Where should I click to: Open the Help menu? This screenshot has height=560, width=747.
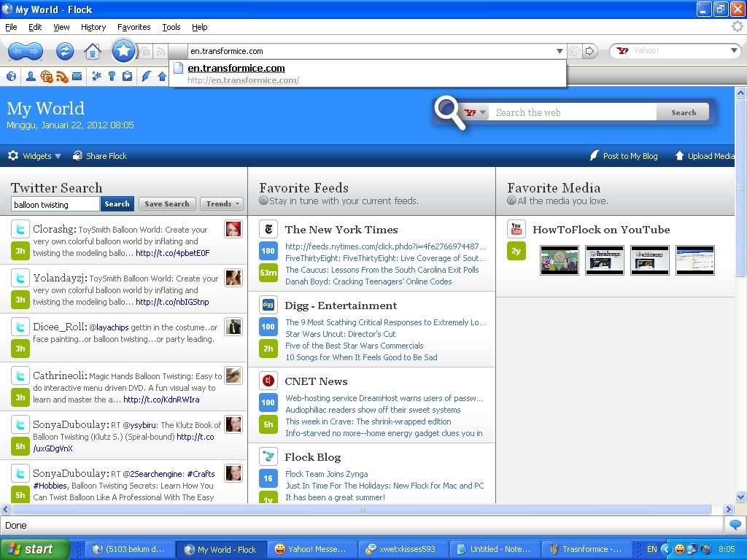pos(200,27)
